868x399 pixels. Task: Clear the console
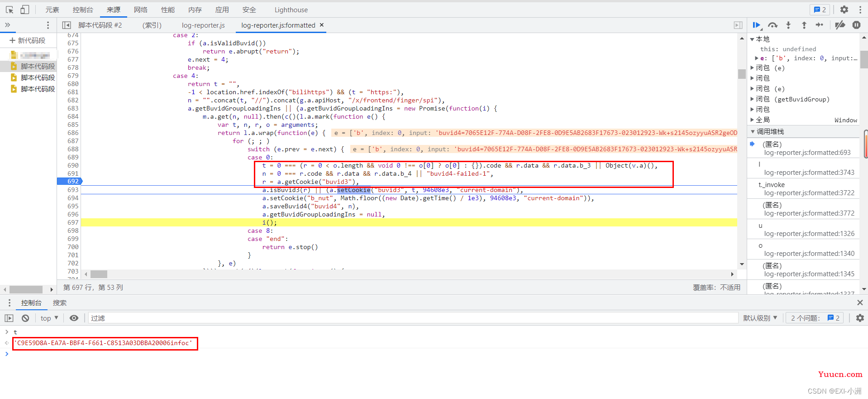pyautogui.click(x=25, y=318)
